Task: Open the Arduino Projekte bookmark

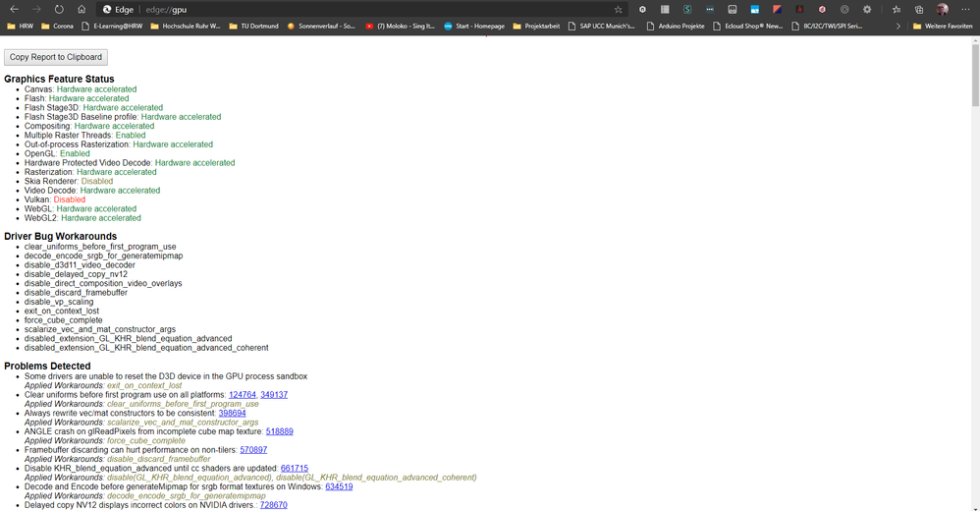Action: pyautogui.click(x=675, y=27)
